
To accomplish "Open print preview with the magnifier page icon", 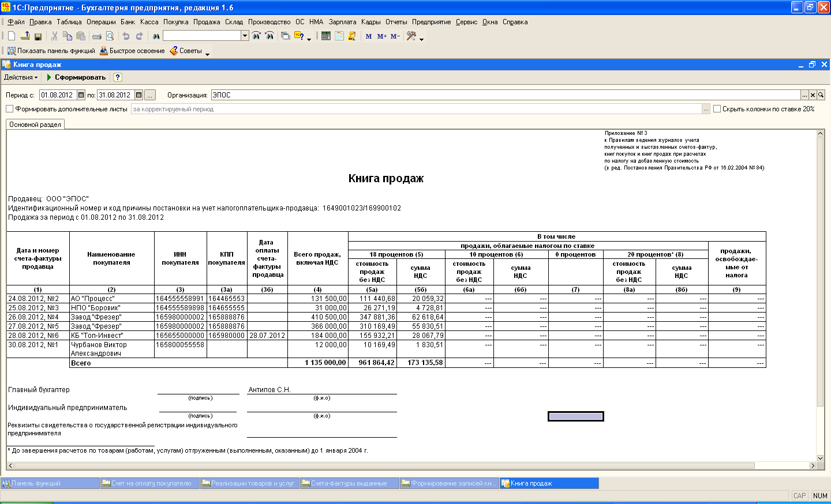I will click(110, 36).
